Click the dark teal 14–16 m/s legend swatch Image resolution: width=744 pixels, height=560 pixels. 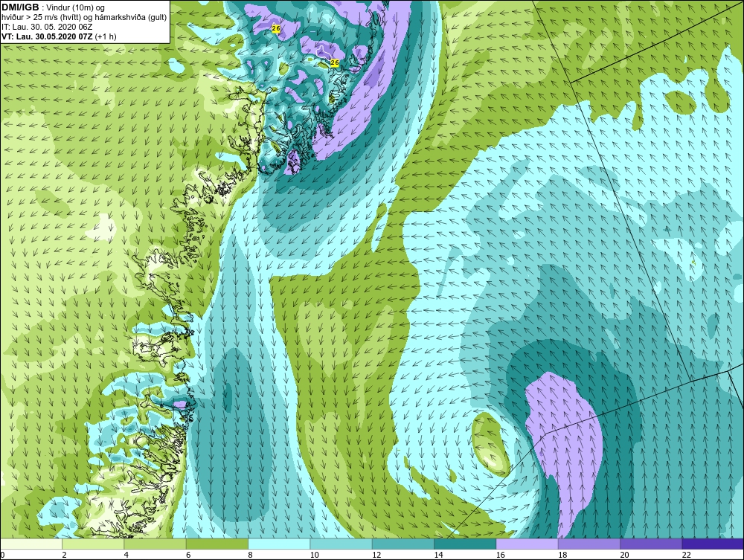click(x=465, y=544)
